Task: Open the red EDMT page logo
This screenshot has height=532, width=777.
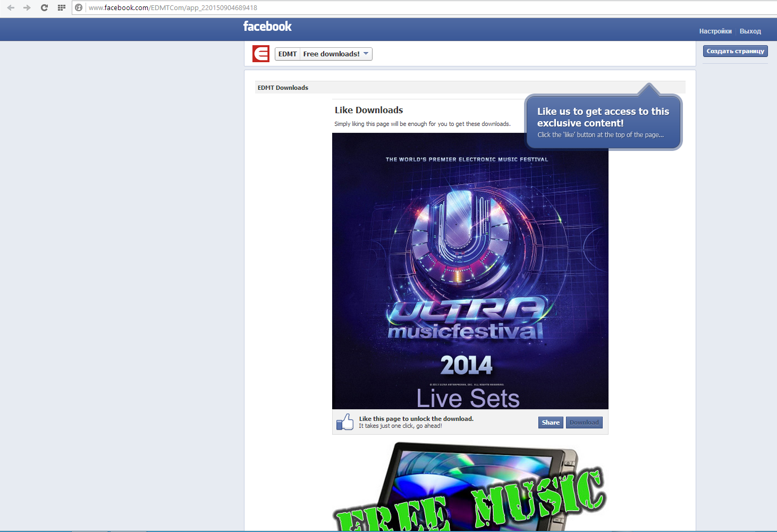Action: click(x=261, y=54)
